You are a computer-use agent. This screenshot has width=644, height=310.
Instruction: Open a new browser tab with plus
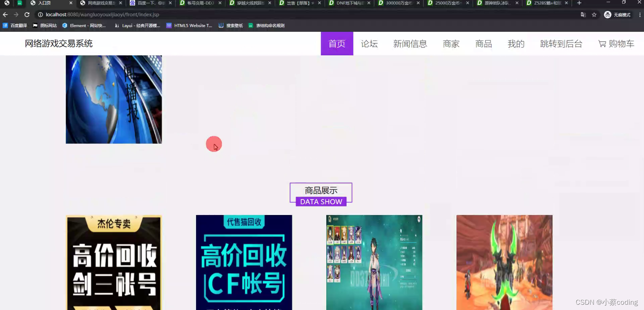pyautogui.click(x=579, y=3)
